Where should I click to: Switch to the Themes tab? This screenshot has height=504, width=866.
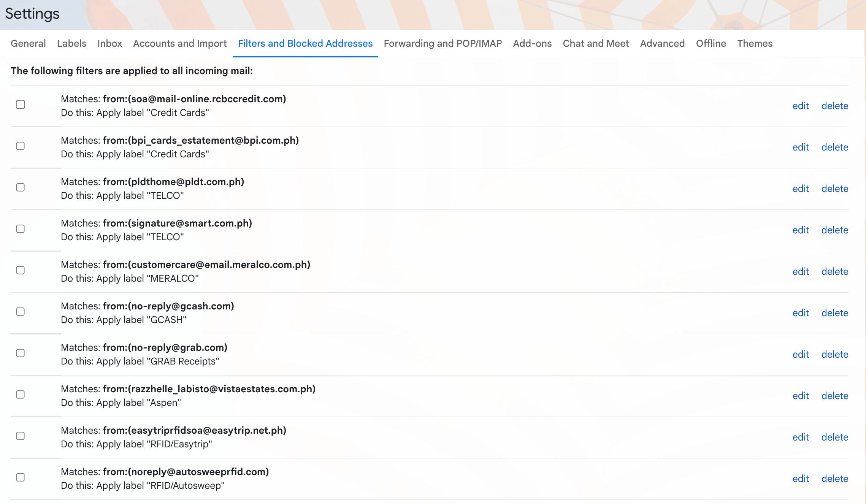click(755, 43)
